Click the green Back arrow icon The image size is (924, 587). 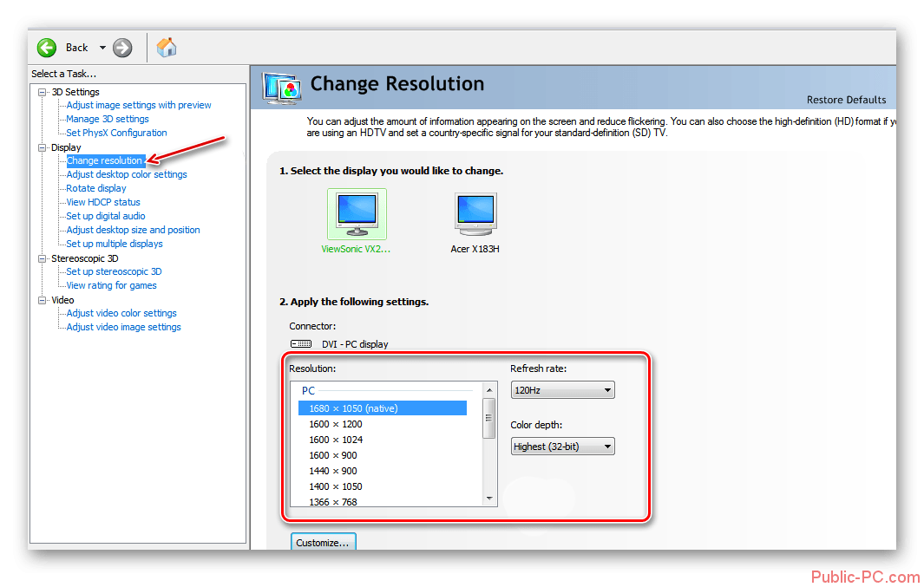point(47,48)
